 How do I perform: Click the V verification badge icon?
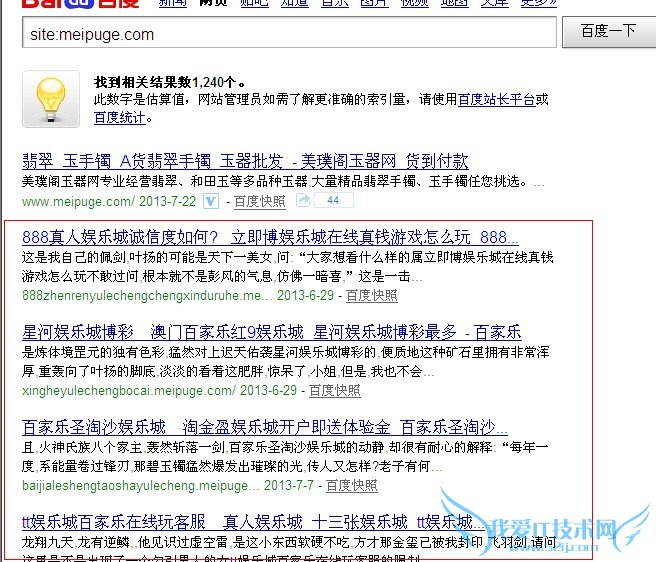[x=211, y=201]
